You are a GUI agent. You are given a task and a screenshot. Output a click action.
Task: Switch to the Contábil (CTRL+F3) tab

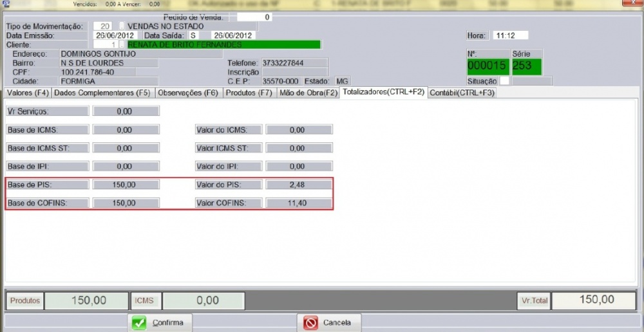462,93
